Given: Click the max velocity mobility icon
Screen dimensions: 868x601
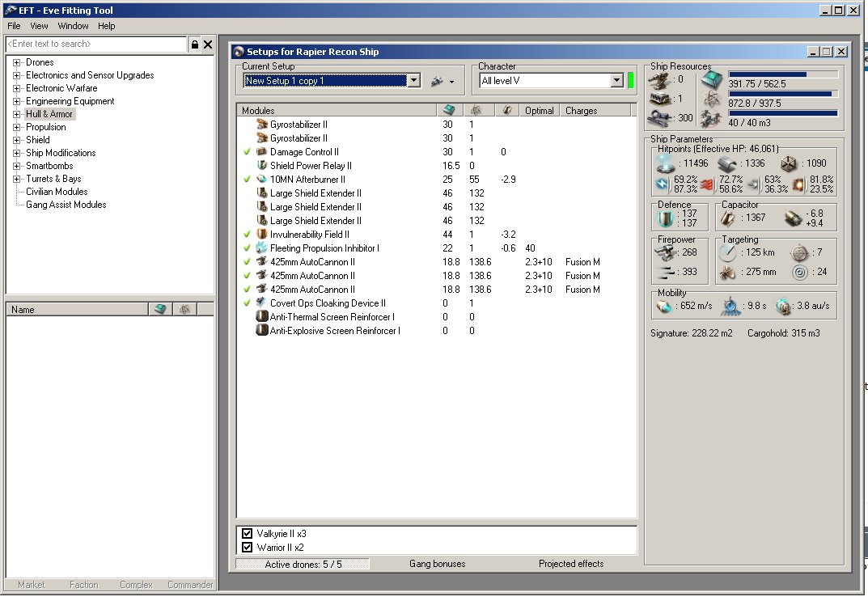Looking at the screenshot, I should [x=663, y=306].
